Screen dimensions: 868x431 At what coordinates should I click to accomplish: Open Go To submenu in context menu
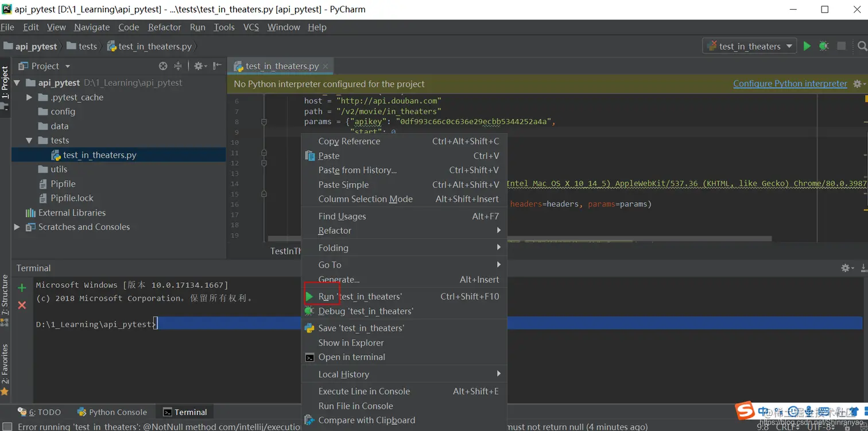[404, 265]
